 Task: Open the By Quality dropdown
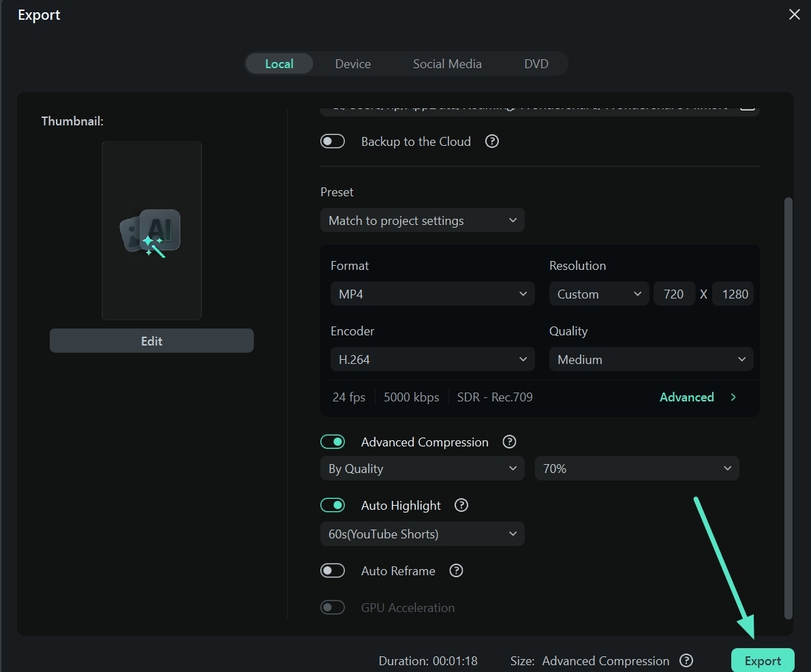coord(422,469)
